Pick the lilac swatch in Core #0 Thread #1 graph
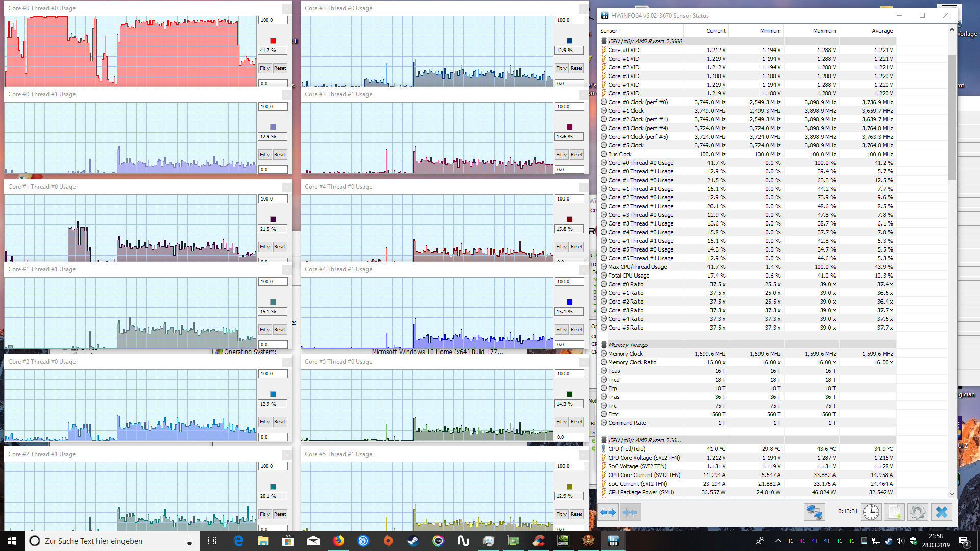 pyautogui.click(x=273, y=127)
